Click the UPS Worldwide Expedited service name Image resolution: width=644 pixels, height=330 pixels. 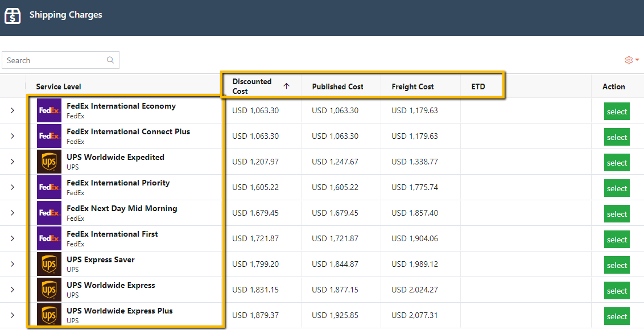tap(115, 157)
